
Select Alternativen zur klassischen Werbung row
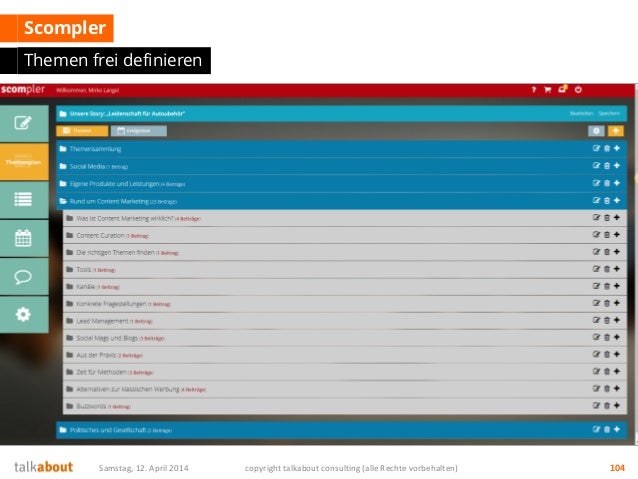click(345, 389)
